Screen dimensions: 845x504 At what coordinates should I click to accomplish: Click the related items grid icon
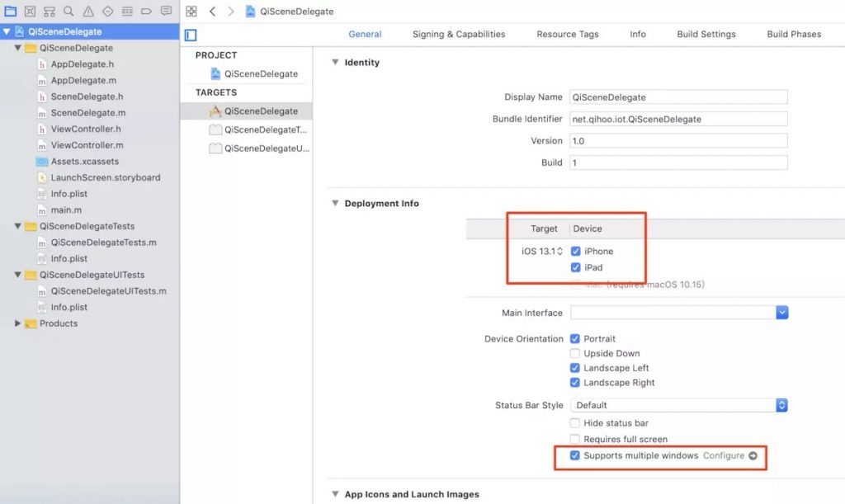click(191, 12)
